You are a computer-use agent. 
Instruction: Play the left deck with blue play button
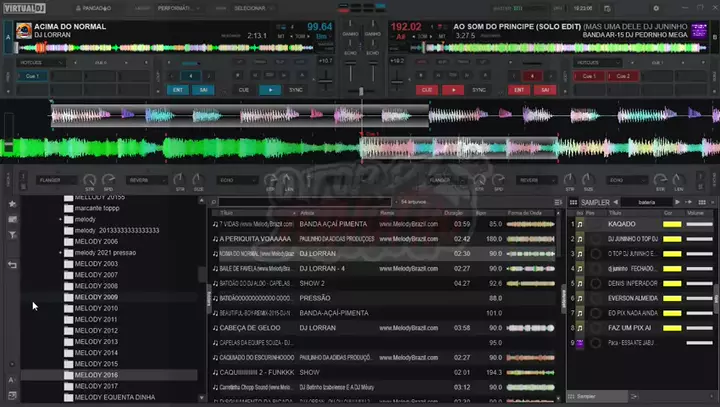(x=270, y=90)
